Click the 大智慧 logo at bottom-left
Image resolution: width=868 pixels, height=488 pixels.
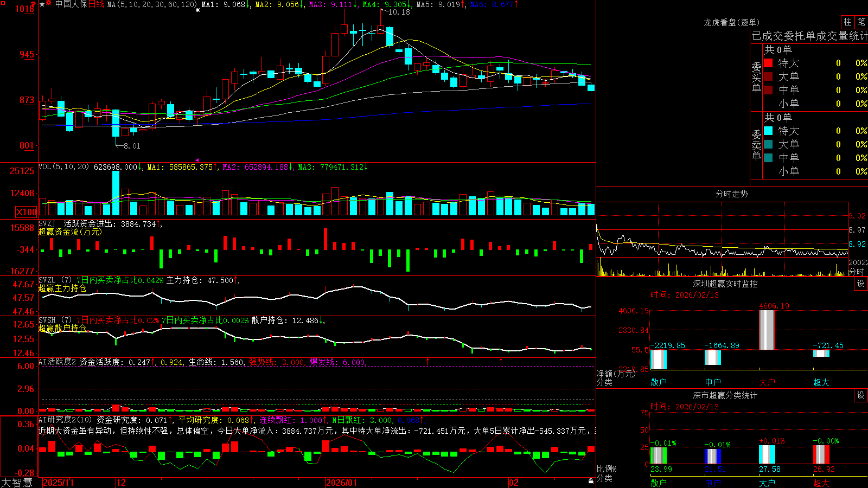(x=17, y=483)
